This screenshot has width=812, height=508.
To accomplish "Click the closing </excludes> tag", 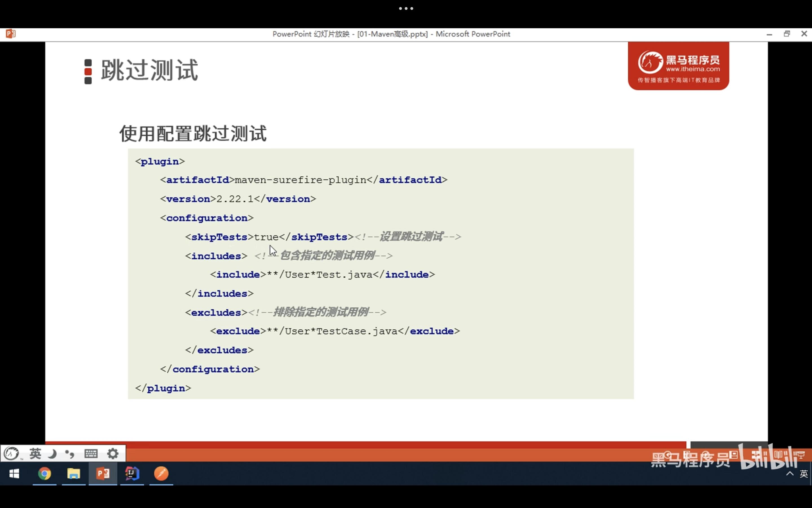I will pos(219,350).
